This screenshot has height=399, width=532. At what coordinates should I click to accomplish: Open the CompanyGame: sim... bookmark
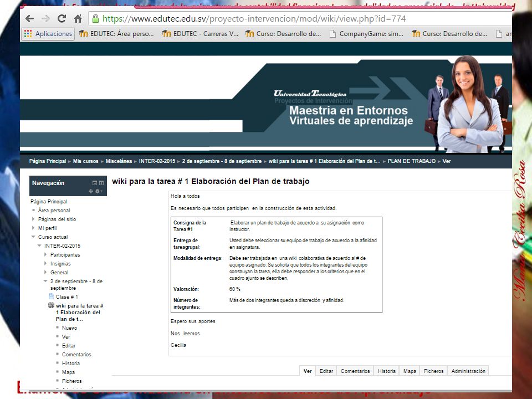coord(366,34)
